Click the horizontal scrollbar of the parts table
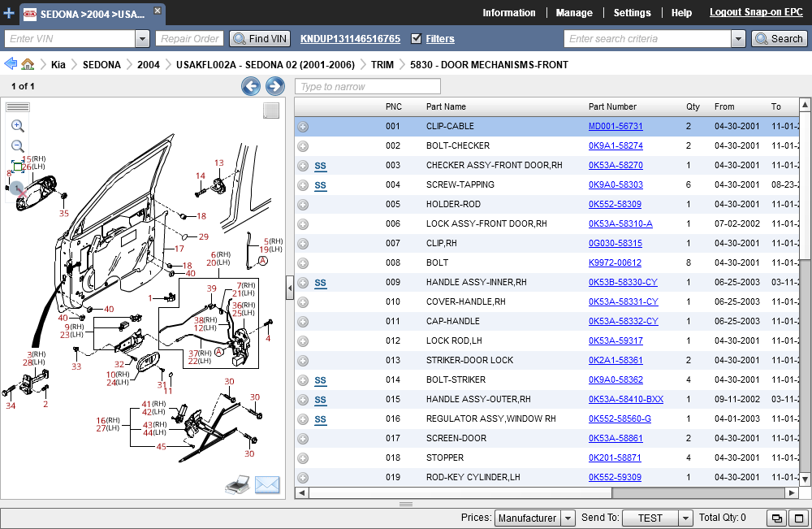 coord(460,492)
